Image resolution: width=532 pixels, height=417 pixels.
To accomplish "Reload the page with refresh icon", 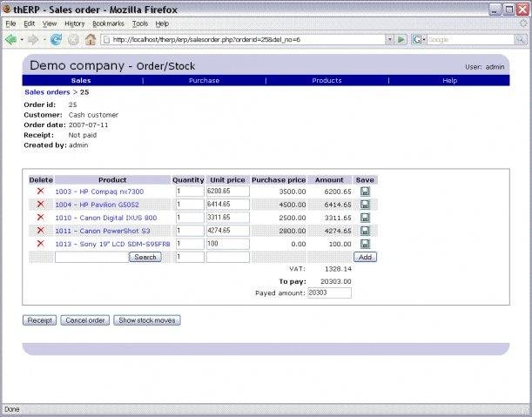I will [x=56, y=40].
